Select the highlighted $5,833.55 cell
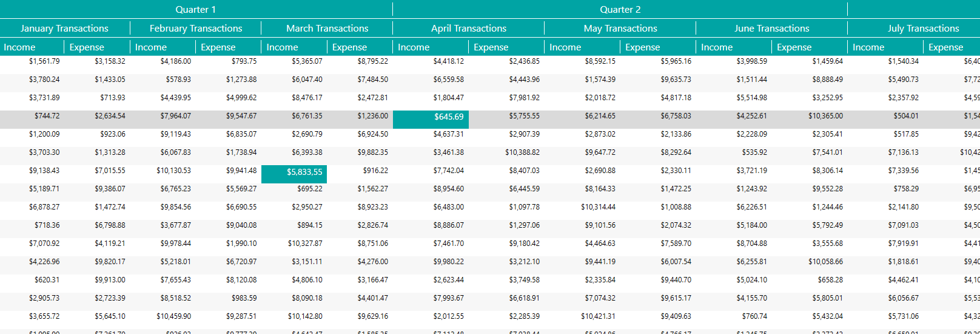The image size is (980, 334). (294, 172)
